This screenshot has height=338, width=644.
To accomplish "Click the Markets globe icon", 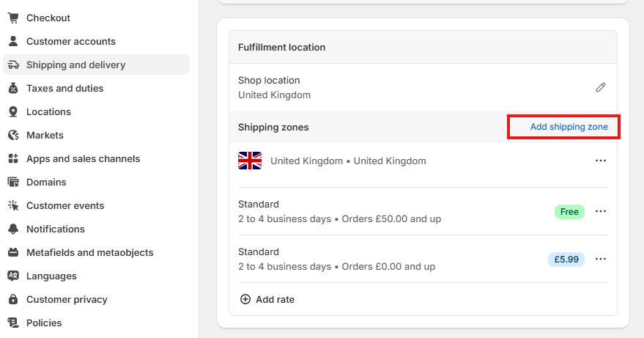I will pyautogui.click(x=13, y=135).
